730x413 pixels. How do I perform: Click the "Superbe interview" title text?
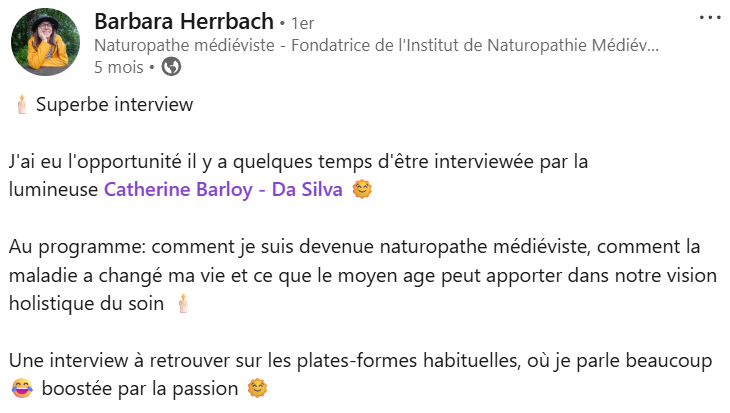pos(114,104)
